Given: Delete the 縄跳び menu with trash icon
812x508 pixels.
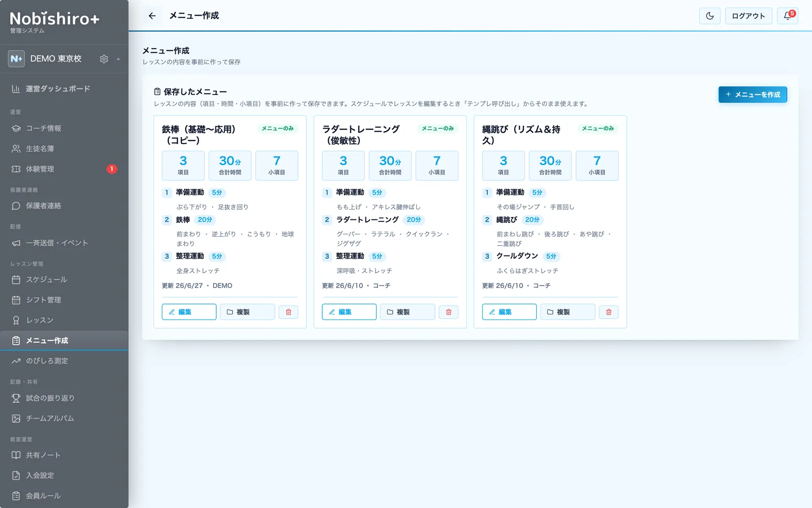Looking at the screenshot, I should tap(608, 312).
